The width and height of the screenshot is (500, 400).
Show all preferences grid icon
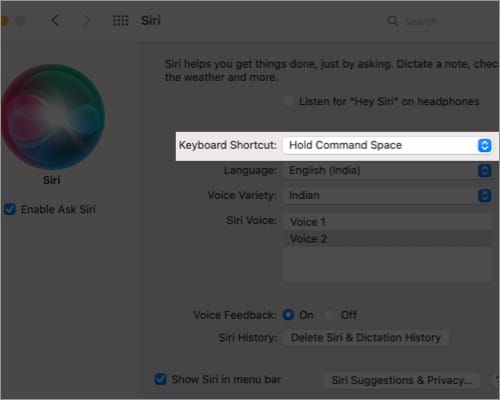click(120, 21)
